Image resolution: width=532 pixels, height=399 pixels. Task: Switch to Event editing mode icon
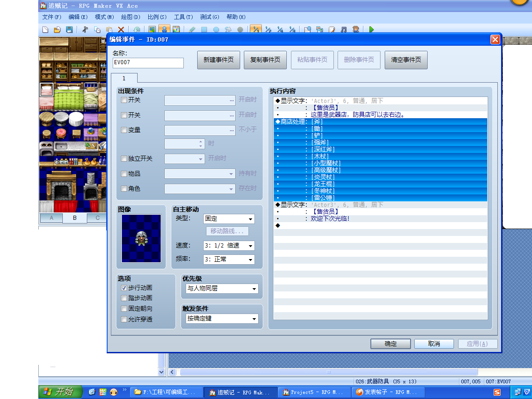(x=164, y=30)
